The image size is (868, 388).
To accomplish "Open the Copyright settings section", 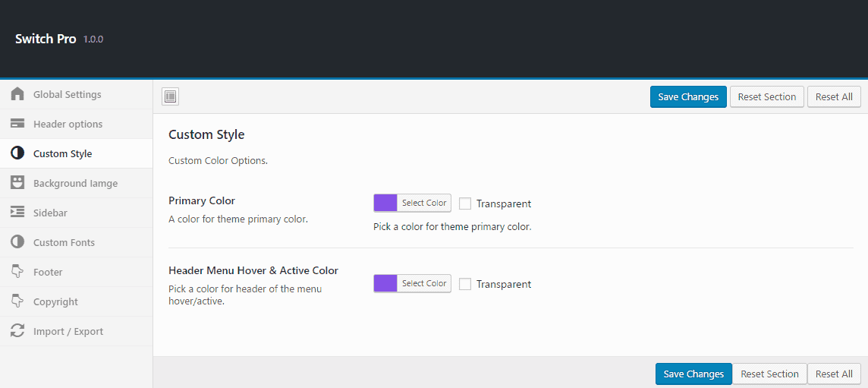I will [x=55, y=301].
